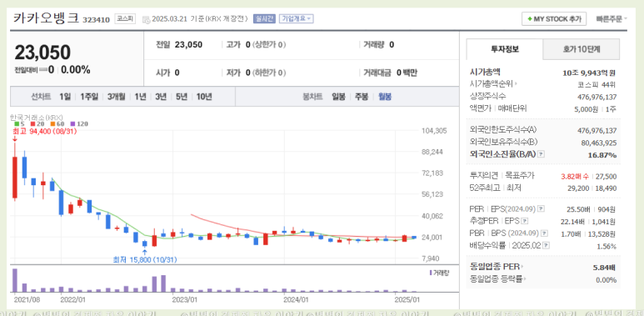Click the 3.82매수 investment opinion

tap(575, 176)
